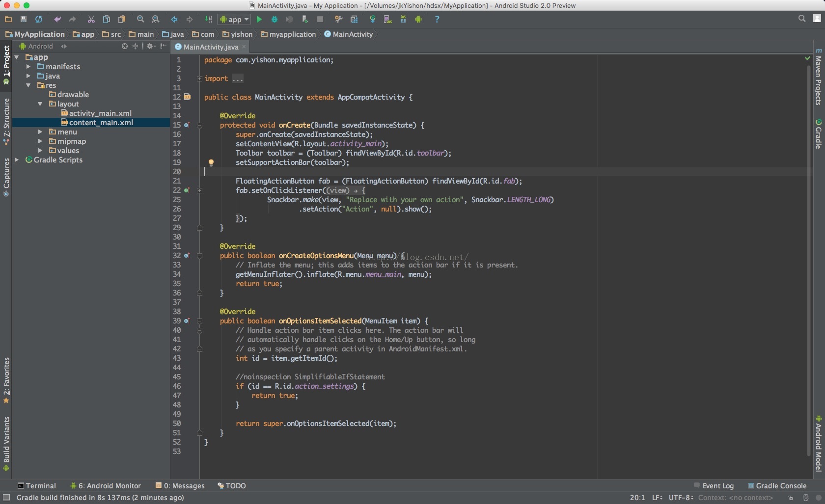
Task: Open the Terminal tool window
Action: pyautogui.click(x=37, y=486)
